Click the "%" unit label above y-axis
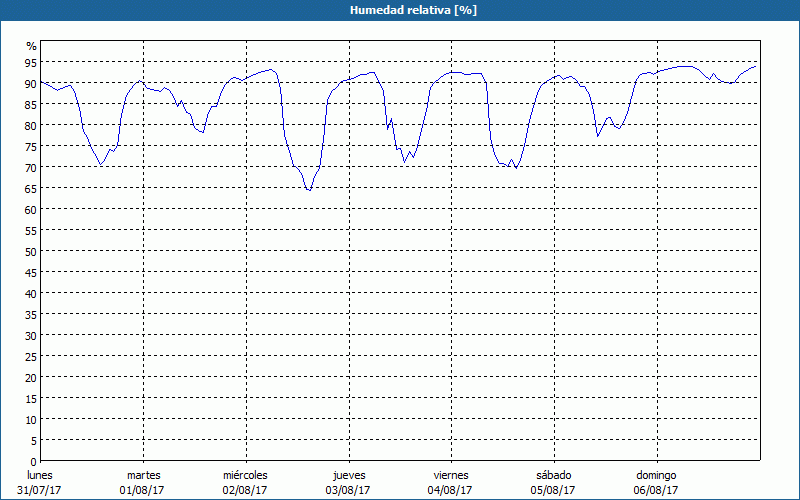The image size is (800, 500). [x=31, y=46]
